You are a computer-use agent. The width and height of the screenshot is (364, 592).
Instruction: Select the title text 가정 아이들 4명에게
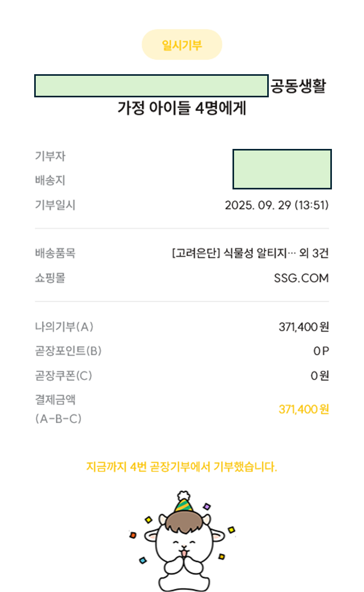point(182,109)
